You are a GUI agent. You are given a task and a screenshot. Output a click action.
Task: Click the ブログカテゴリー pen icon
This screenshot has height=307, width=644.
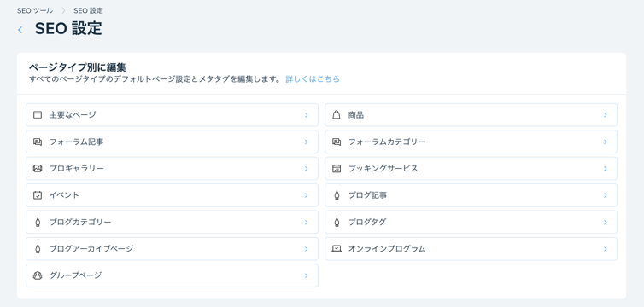coord(38,223)
